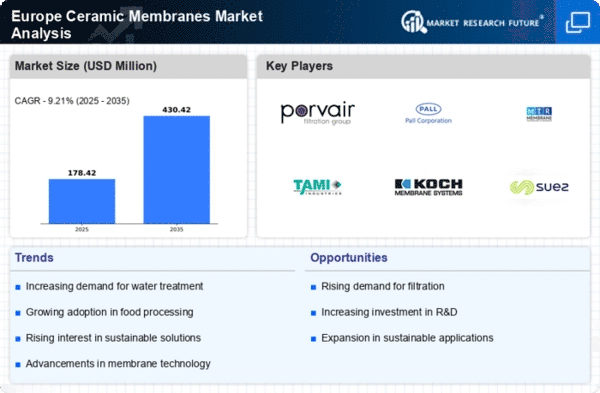The height and width of the screenshot is (393, 600).
Task: Click the 178.42 value label
Action: (82, 173)
